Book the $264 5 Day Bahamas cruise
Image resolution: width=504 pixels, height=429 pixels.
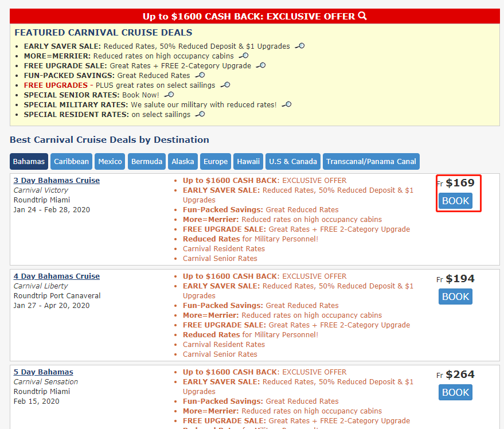455,392
